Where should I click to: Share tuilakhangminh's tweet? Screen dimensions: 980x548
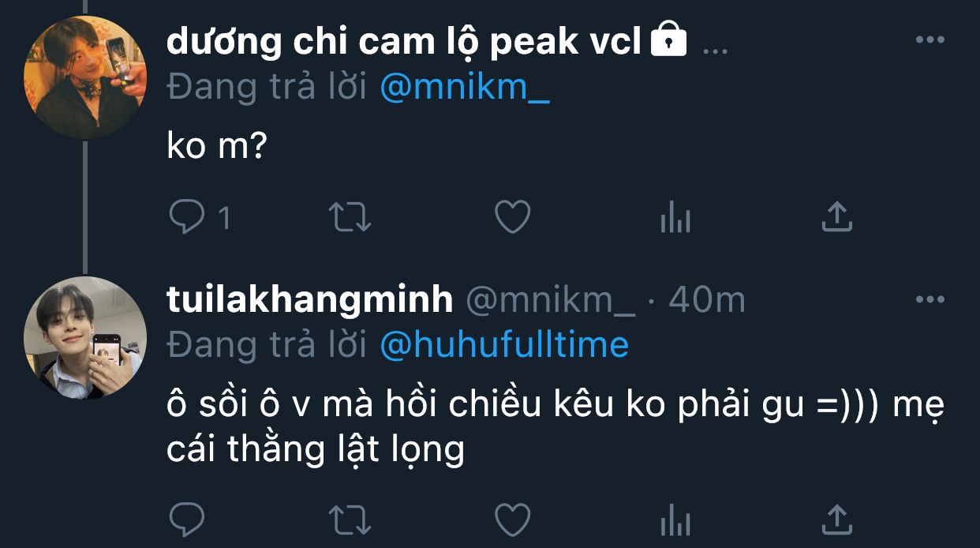click(837, 520)
